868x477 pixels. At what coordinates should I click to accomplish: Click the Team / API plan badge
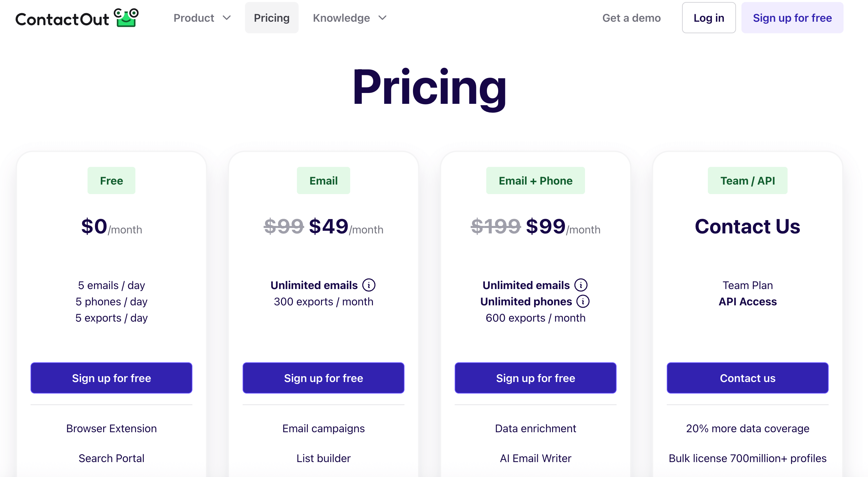click(x=748, y=180)
